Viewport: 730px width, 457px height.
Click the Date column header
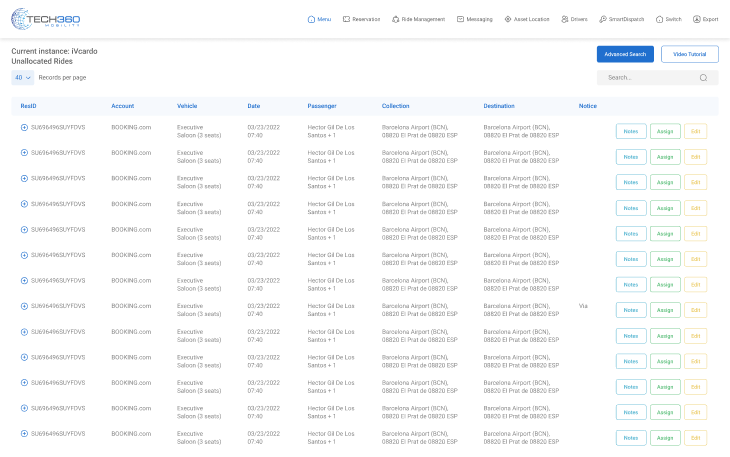tap(254, 106)
